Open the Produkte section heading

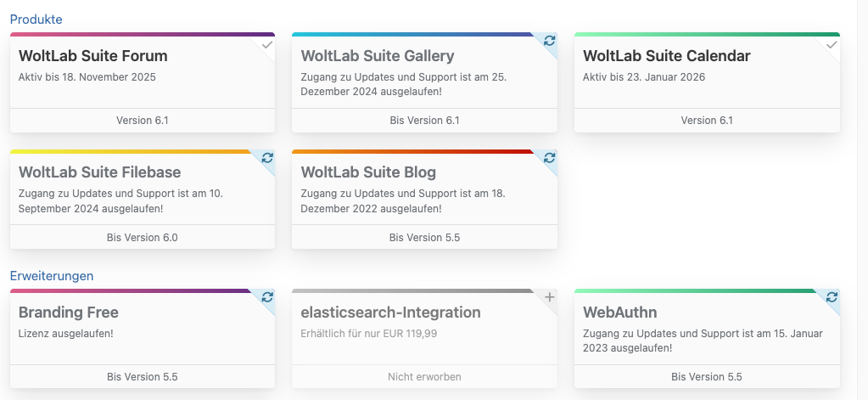(36, 19)
